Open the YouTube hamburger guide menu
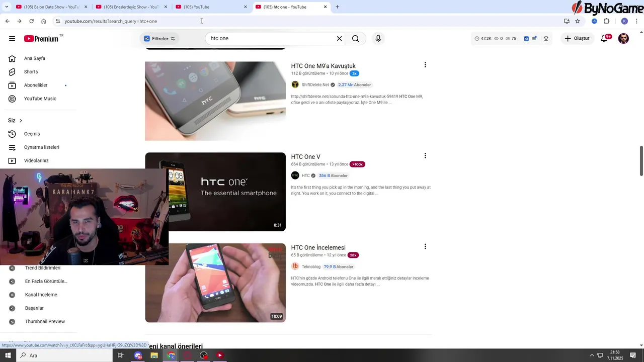The width and height of the screenshot is (644, 362). click(x=12, y=39)
